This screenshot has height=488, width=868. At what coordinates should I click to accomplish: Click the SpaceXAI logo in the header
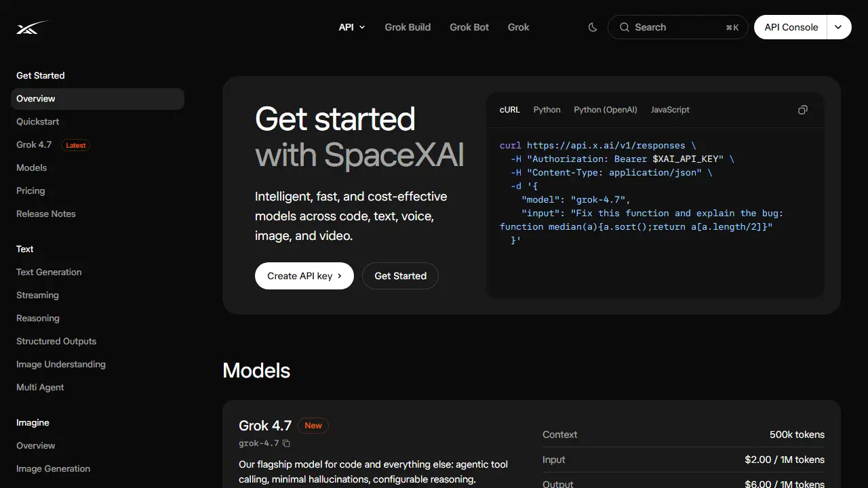[x=33, y=28]
